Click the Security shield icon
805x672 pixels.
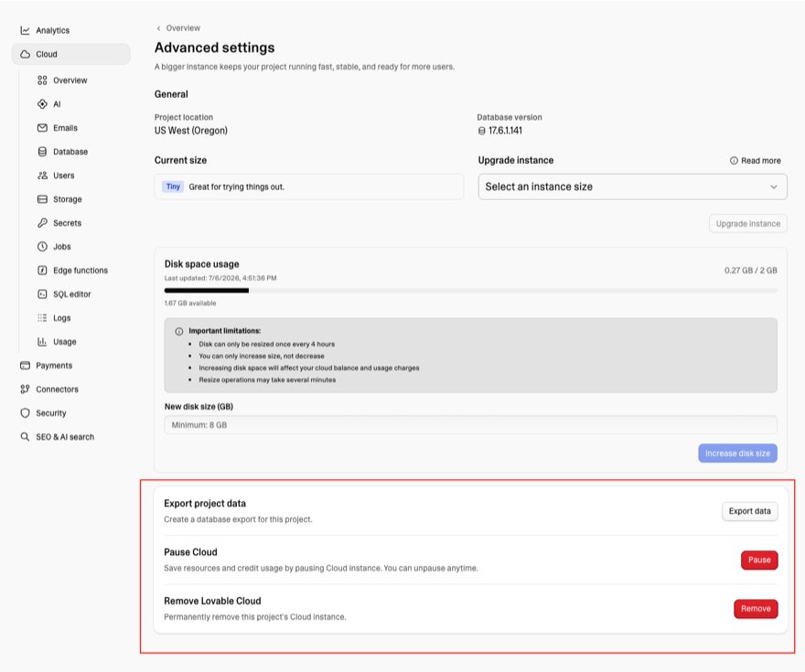pyautogui.click(x=25, y=413)
